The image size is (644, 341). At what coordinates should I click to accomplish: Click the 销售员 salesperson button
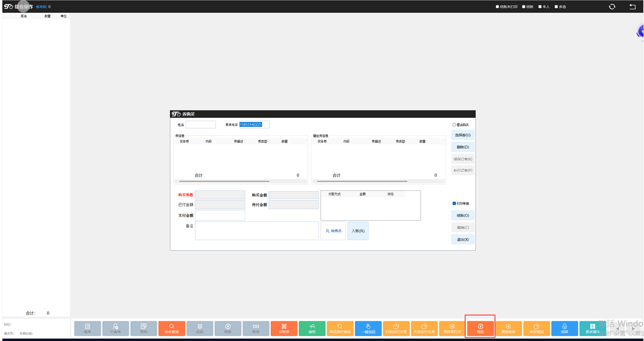[333, 231]
